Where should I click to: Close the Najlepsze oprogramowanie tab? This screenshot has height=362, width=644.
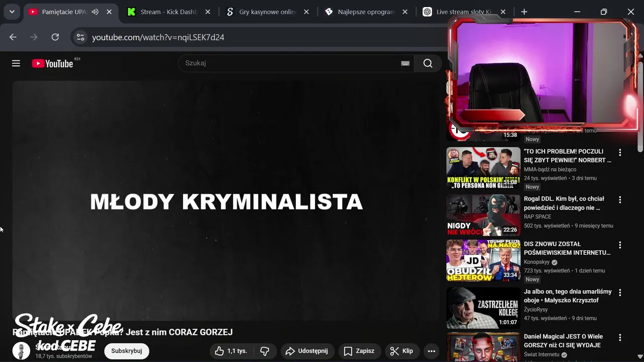(405, 12)
